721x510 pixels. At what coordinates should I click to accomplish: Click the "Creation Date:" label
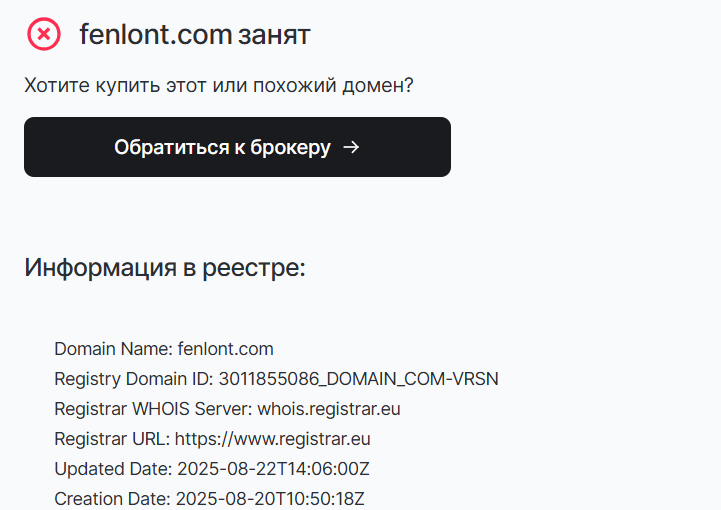(112, 498)
